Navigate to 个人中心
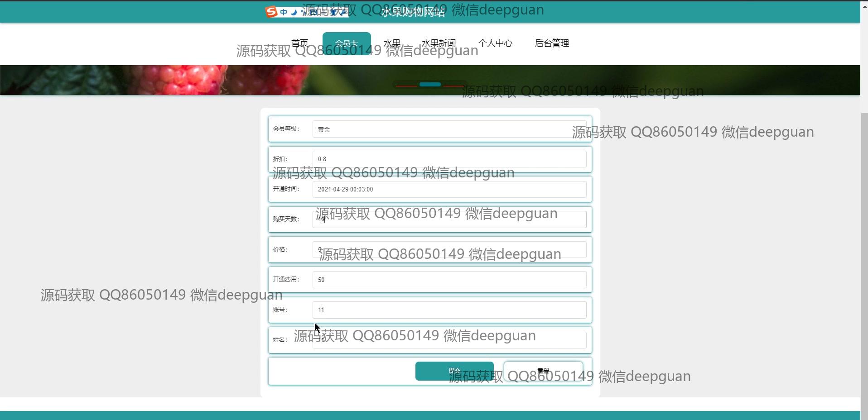Screen dimensions: 868x420 click(x=495, y=43)
